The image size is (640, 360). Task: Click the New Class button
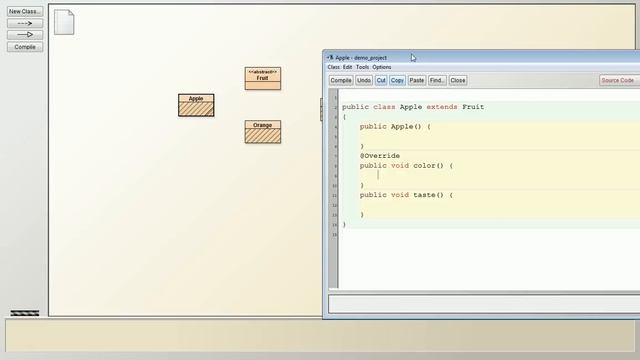pos(24,11)
